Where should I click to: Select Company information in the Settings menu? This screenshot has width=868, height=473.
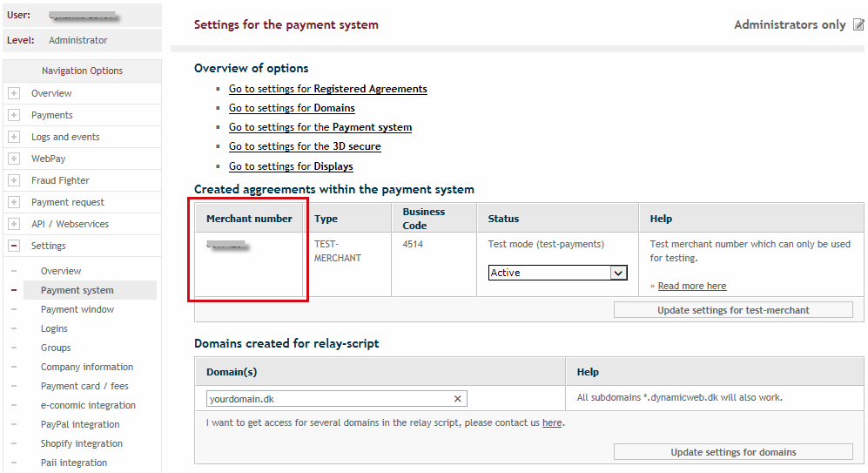pyautogui.click(x=87, y=367)
